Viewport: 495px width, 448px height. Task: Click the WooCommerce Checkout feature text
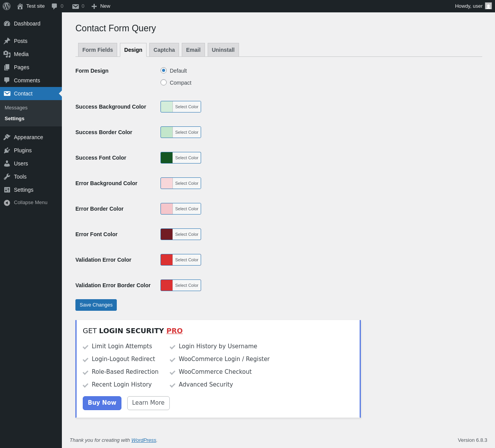215,372
